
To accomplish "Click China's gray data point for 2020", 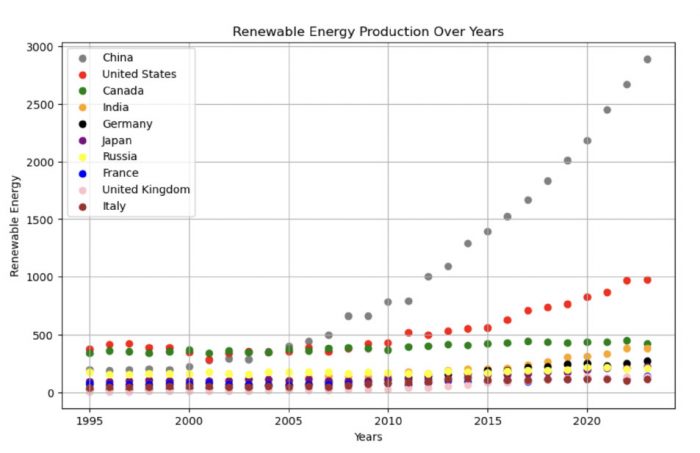I will coord(588,141).
